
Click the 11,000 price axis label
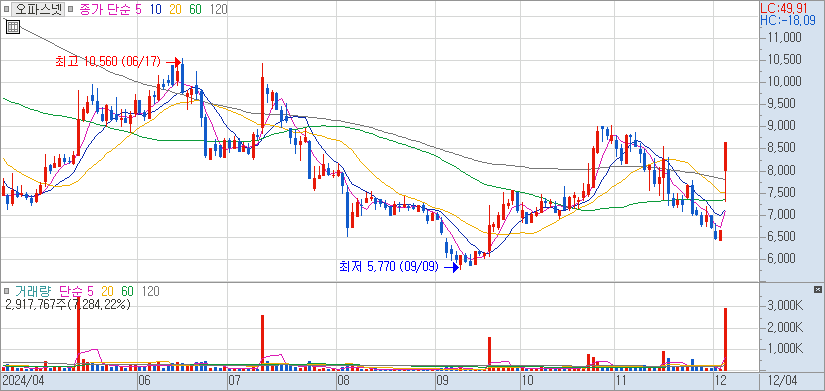(x=786, y=38)
